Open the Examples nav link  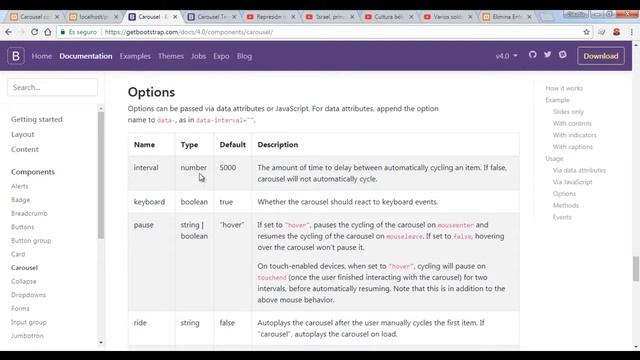point(135,56)
